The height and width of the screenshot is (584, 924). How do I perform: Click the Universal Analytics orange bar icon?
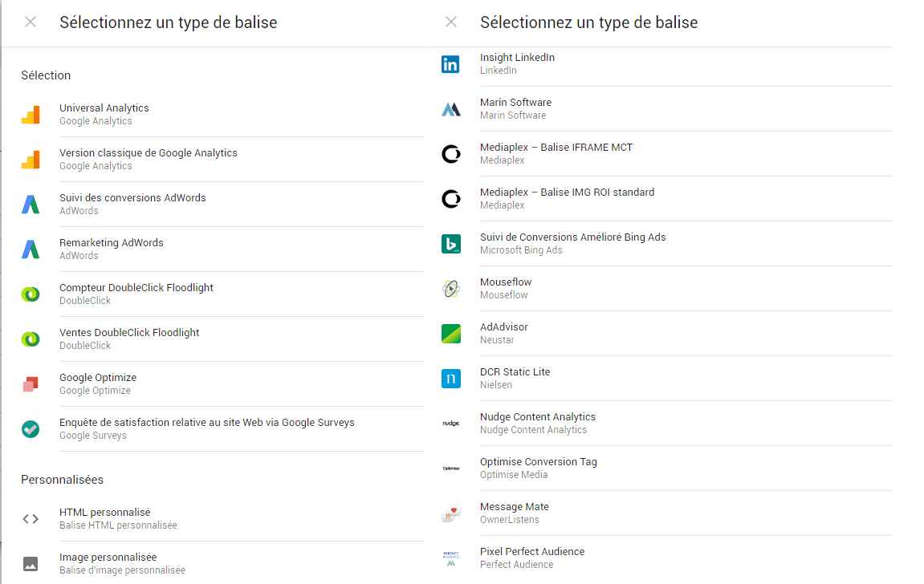click(31, 114)
